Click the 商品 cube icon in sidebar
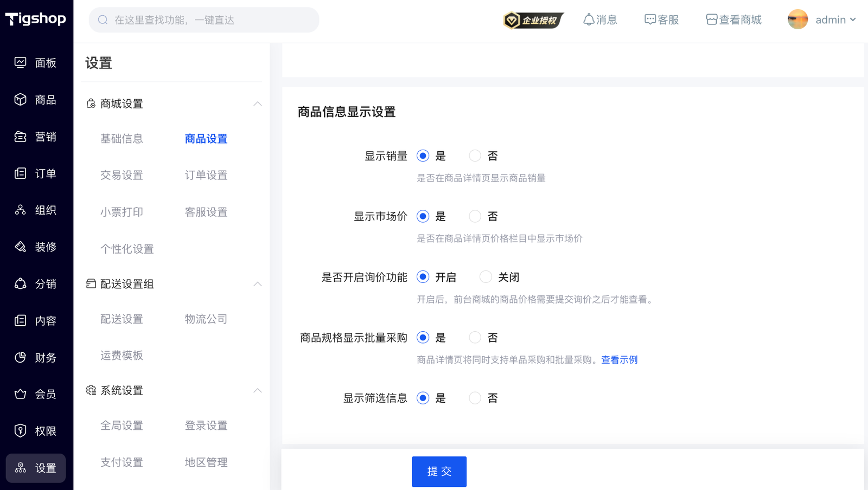This screenshot has width=868, height=490. (20, 100)
